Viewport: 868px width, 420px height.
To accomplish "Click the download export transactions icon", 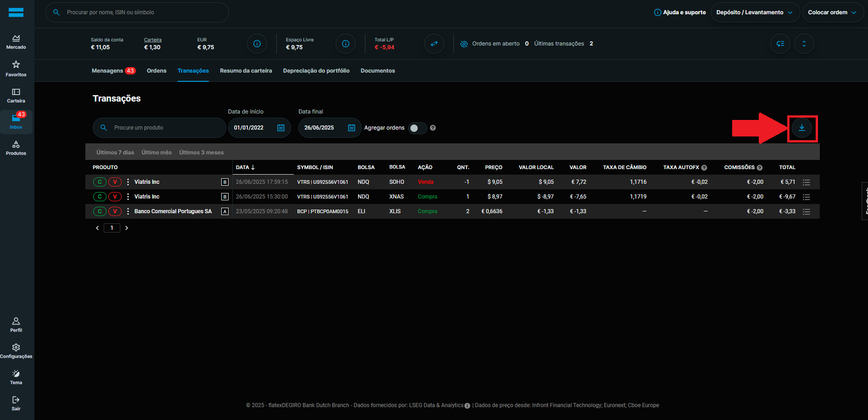I will tap(802, 128).
